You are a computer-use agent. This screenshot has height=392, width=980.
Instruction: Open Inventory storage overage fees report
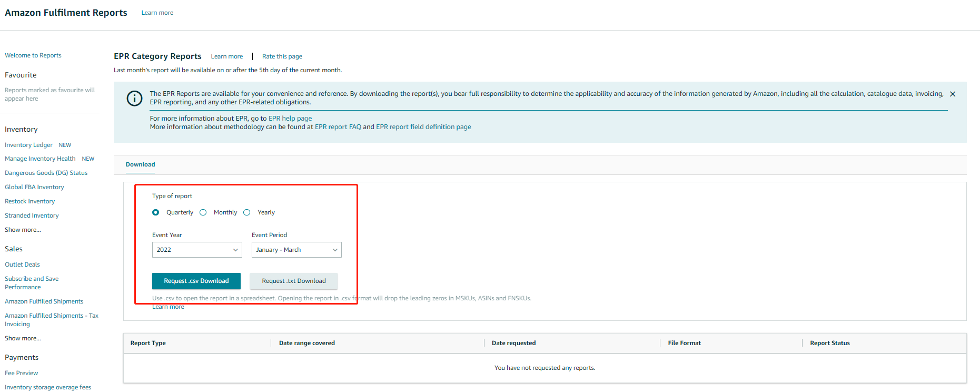coord(48,387)
